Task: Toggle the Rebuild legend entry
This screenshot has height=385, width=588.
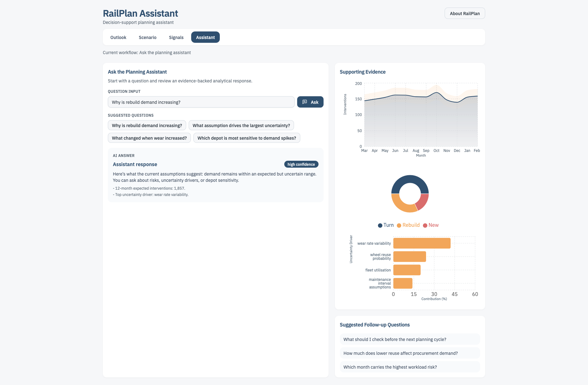Action: pos(408,225)
